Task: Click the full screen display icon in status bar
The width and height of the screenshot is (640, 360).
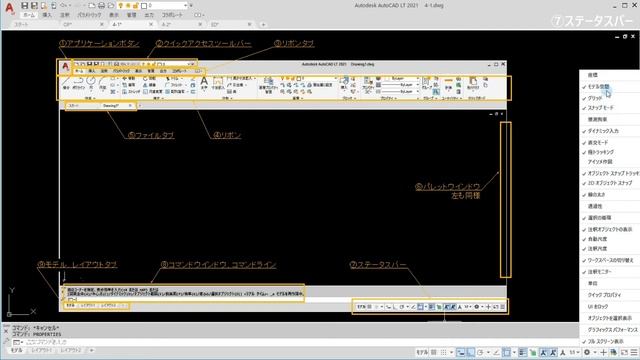Action: point(624,352)
